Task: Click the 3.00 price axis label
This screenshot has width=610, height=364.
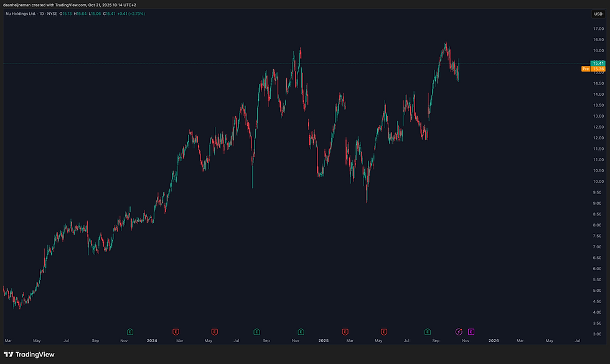Action: (x=597, y=334)
